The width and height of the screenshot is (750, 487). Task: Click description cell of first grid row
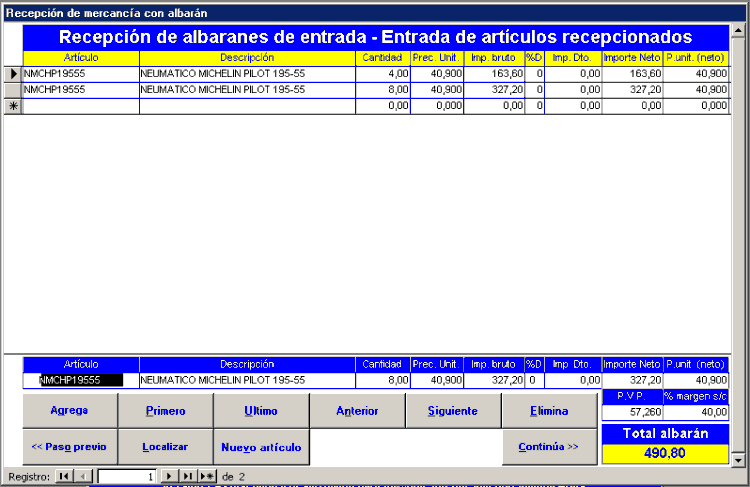coord(247,74)
